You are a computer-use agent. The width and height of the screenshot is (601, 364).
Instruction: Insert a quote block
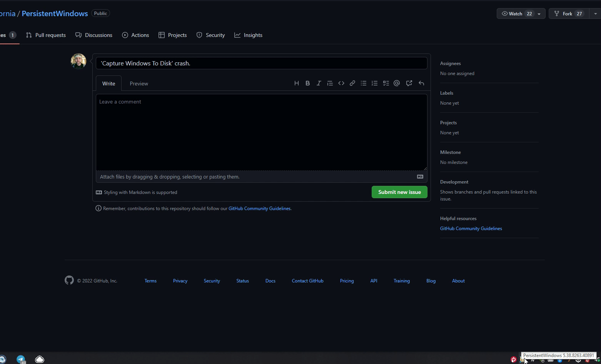(330, 83)
